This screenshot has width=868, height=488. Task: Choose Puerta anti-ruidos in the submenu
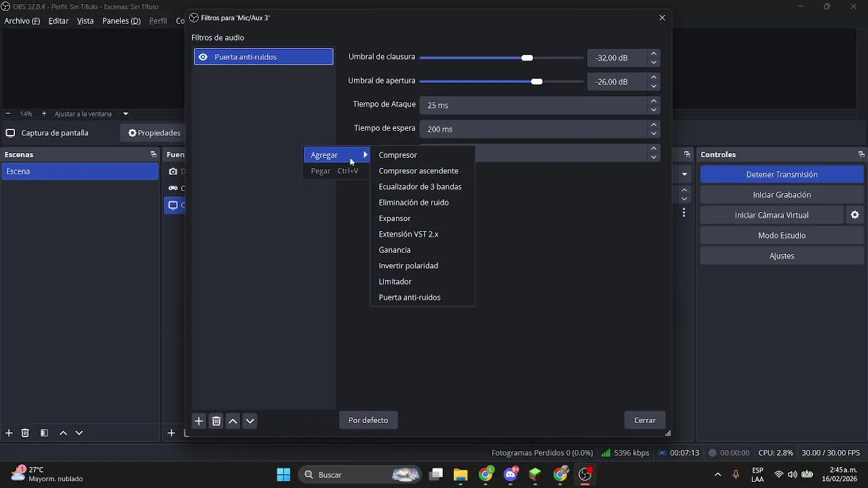click(422, 298)
